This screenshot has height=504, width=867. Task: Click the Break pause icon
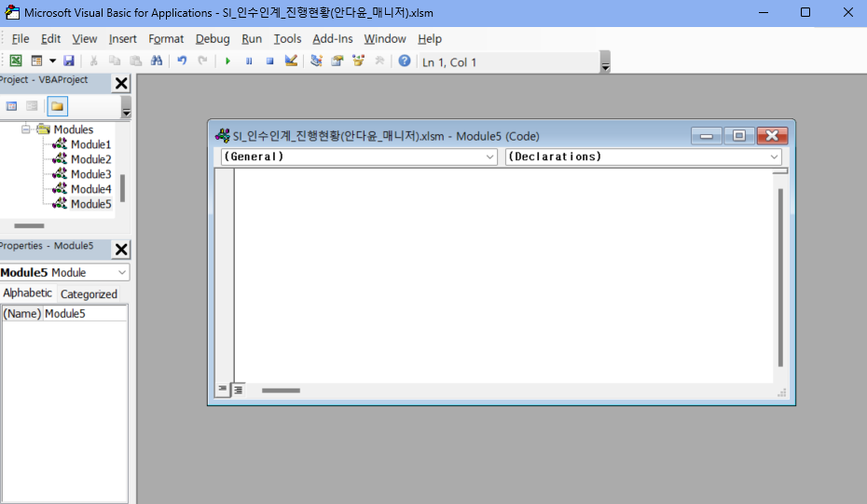tap(249, 61)
